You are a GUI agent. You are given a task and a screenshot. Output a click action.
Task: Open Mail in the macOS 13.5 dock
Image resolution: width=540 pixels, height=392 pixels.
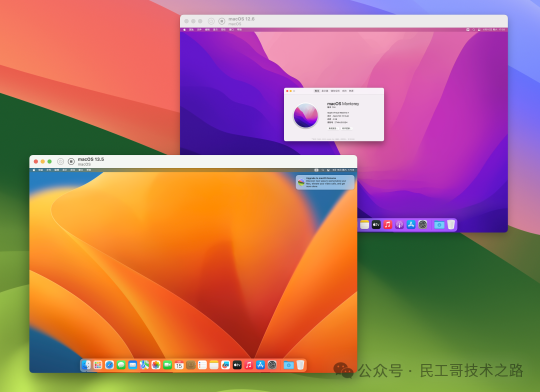132,365
